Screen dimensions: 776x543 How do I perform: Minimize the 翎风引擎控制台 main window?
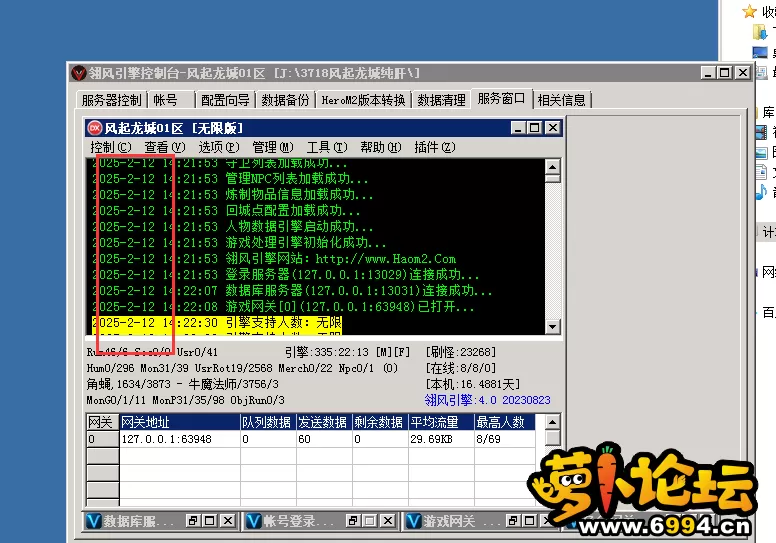(708, 73)
